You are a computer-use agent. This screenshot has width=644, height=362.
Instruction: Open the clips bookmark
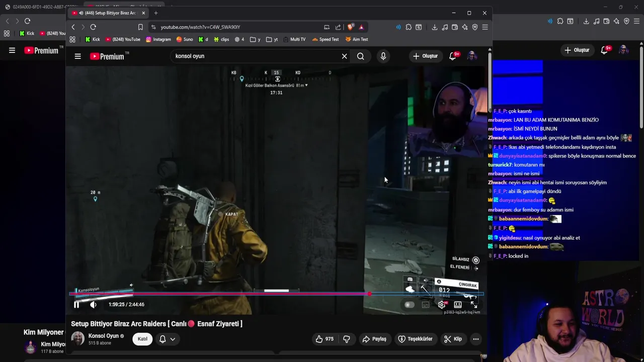click(x=221, y=39)
